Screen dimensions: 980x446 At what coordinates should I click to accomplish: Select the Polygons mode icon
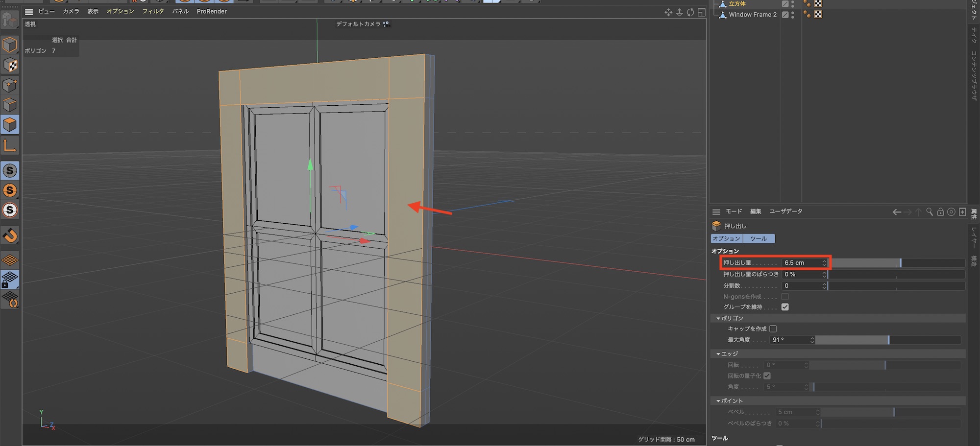point(10,125)
